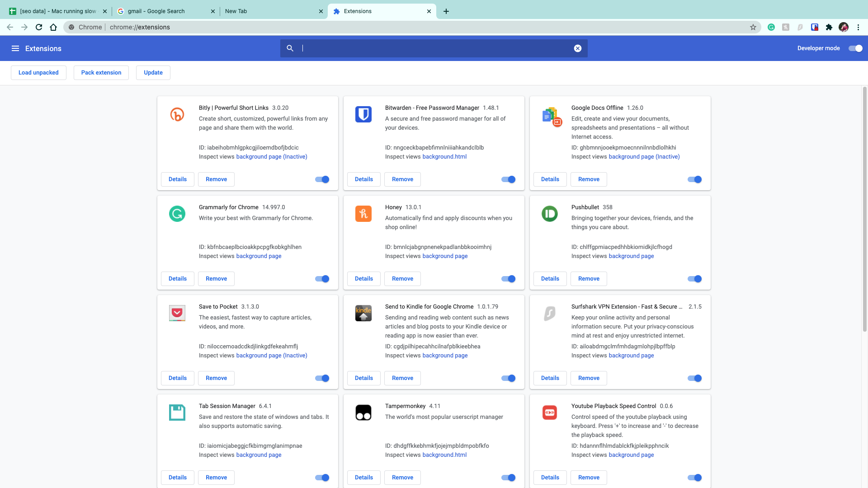Inspect Bitwarden background.html view
Image resolution: width=868 pixels, height=488 pixels.
click(444, 157)
